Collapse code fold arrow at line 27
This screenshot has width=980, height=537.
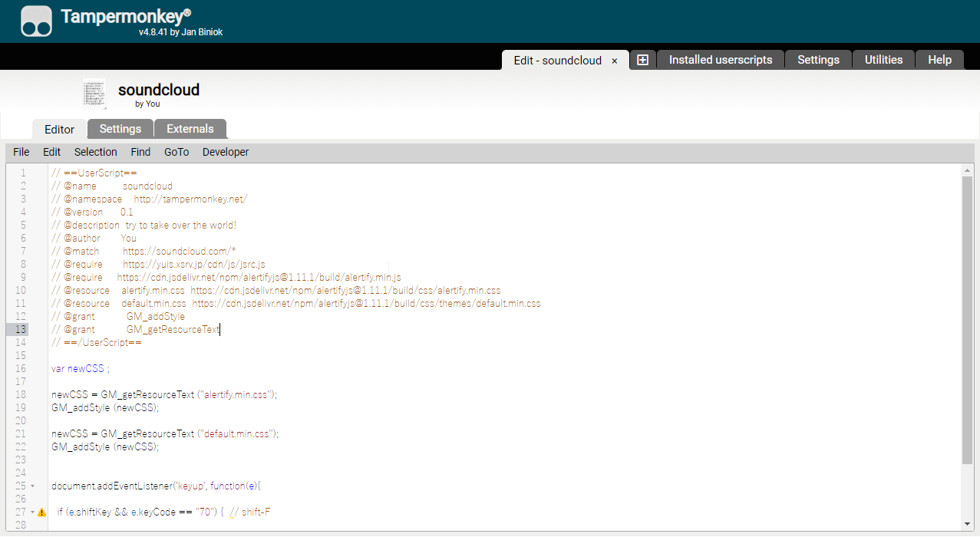click(x=33, y=512)
